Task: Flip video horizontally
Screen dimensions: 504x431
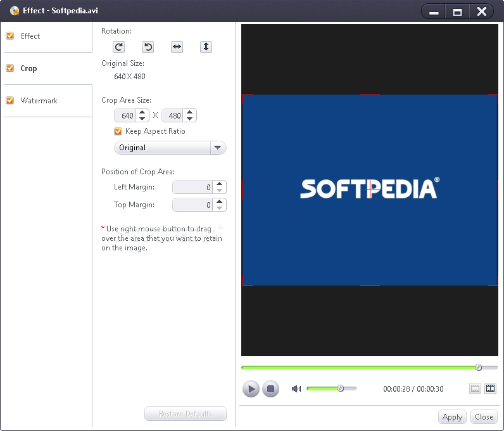Action: point(177,47)
